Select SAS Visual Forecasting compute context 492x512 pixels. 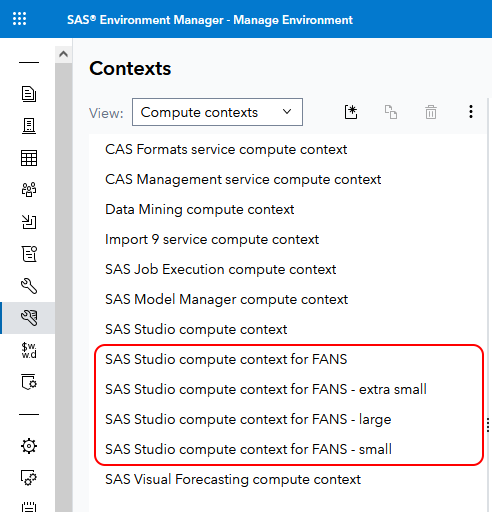click(233, 479)
